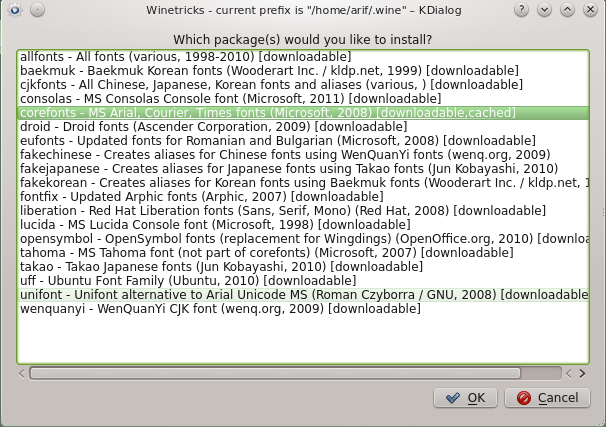Select the fakejapanese aliases entry
Image resolution: width=606 pixels, height=427 pixels.
303,168
